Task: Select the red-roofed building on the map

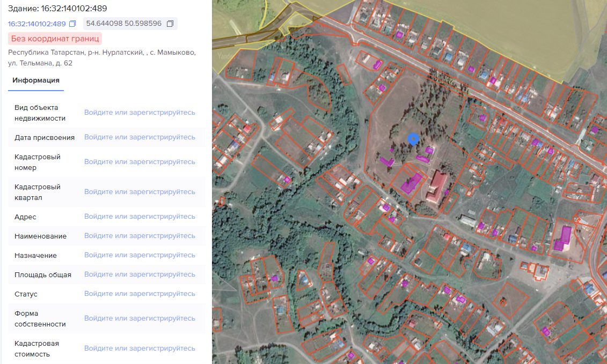Action: click(x=437, y=187)
